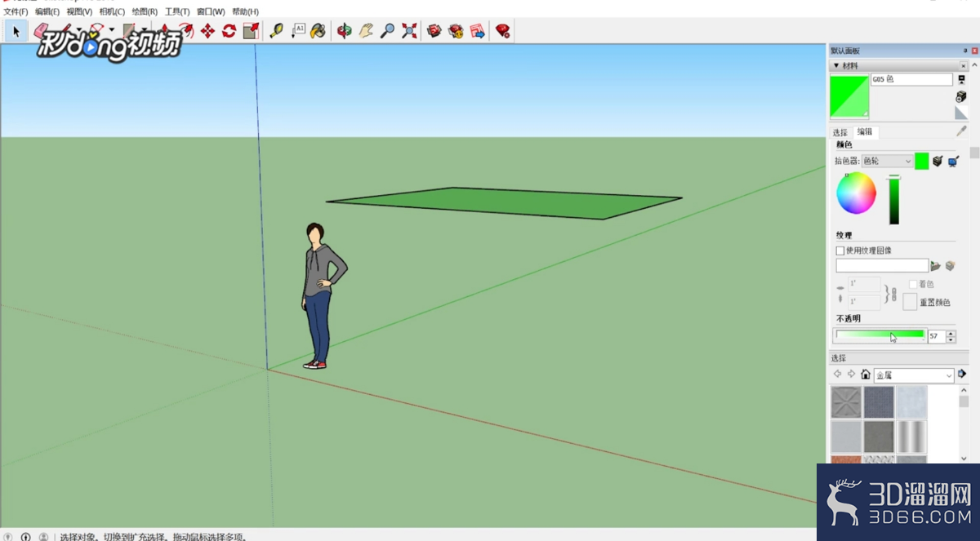This screenshot has height=541, width=980.
Task: Switch to the 编辑 tab
Action: [865, 132]
